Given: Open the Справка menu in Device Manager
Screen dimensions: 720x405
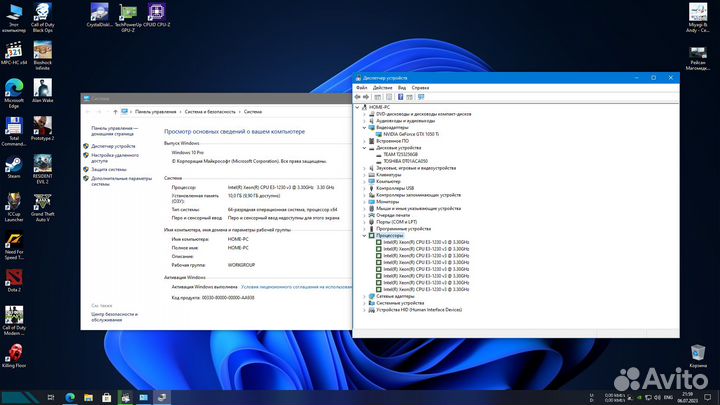Looking at the screenshot, I should click(x=420, y=87).
